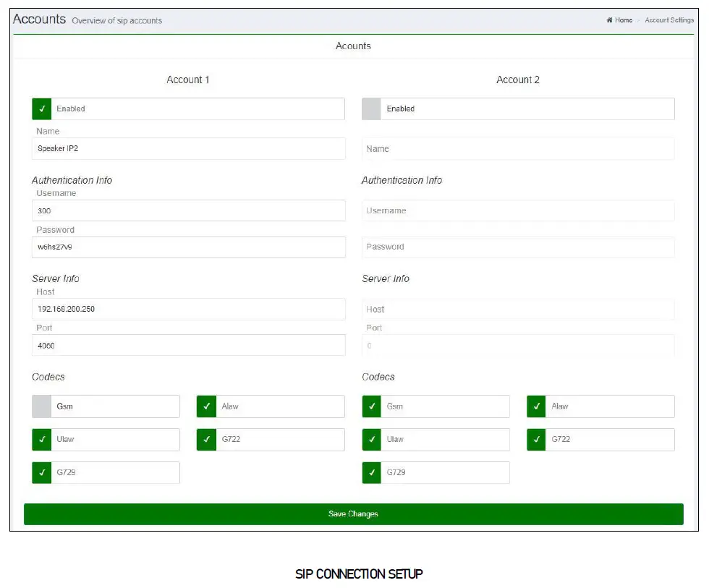
Task: Select the Username field containing 300
Action: [x=188, y=210]
